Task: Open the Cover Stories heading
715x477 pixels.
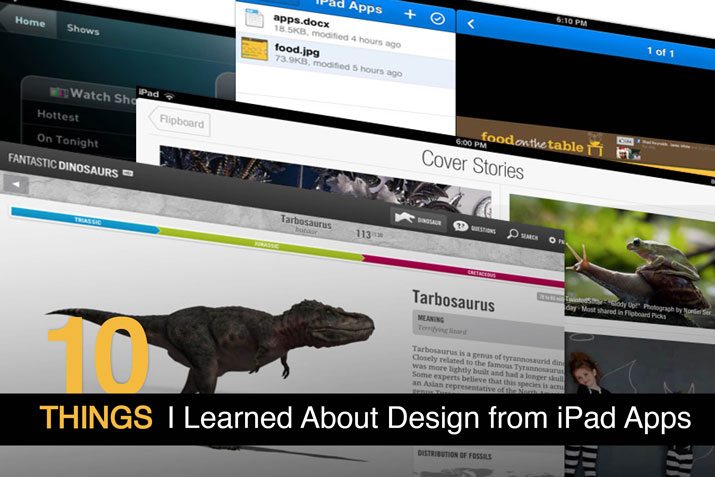Action: point(472,165)
